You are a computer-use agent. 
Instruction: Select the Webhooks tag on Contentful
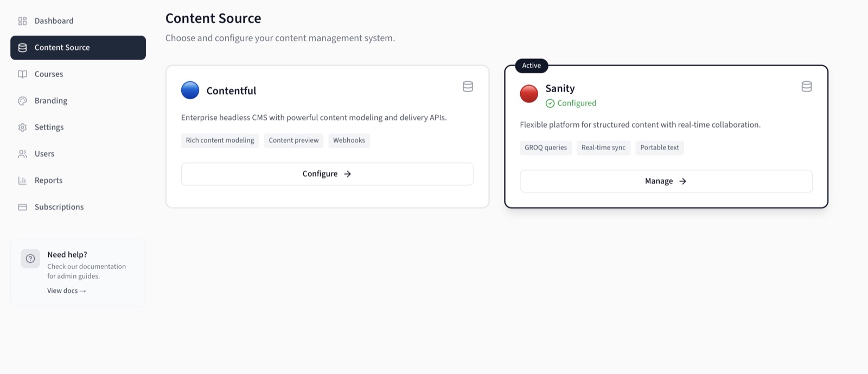pyautogui.click(x=349, y=140)
